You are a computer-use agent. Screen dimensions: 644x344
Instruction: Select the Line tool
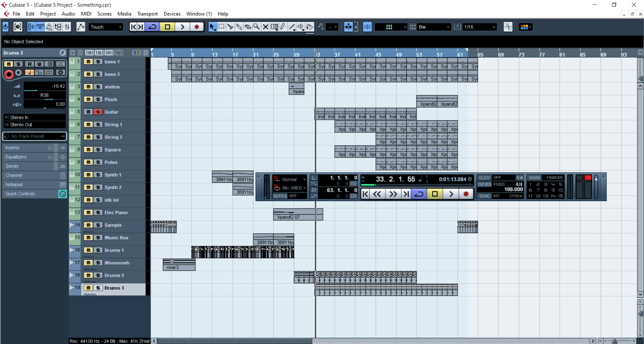[x=292, y=27]
